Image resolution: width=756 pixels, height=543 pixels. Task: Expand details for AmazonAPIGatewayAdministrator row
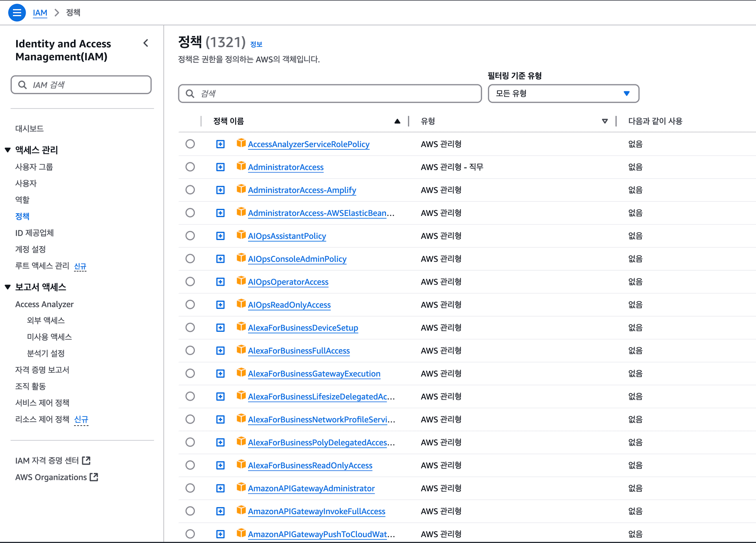(220, 488)
